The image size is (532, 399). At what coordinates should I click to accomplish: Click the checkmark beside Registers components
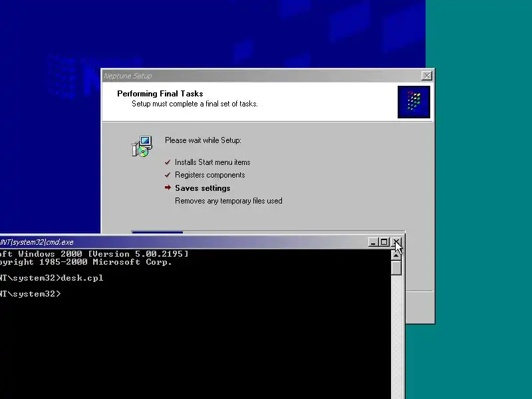click(168, 175)
